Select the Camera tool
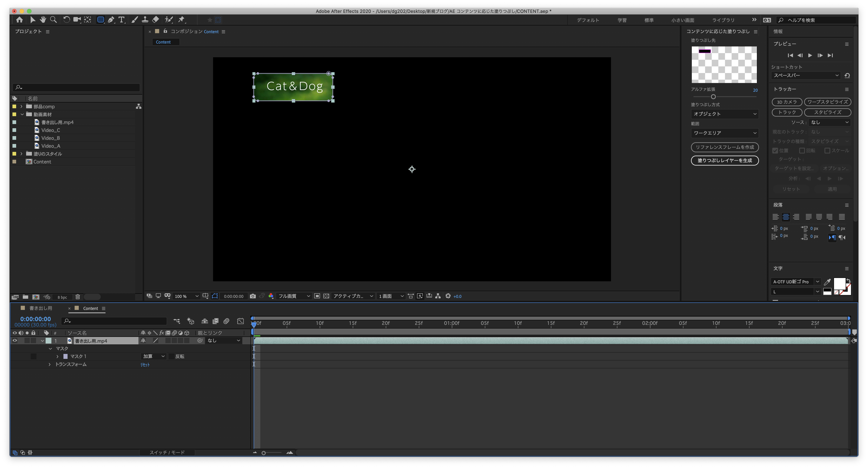Viewport: 868px width, 468px height. (x=77, y=19)
